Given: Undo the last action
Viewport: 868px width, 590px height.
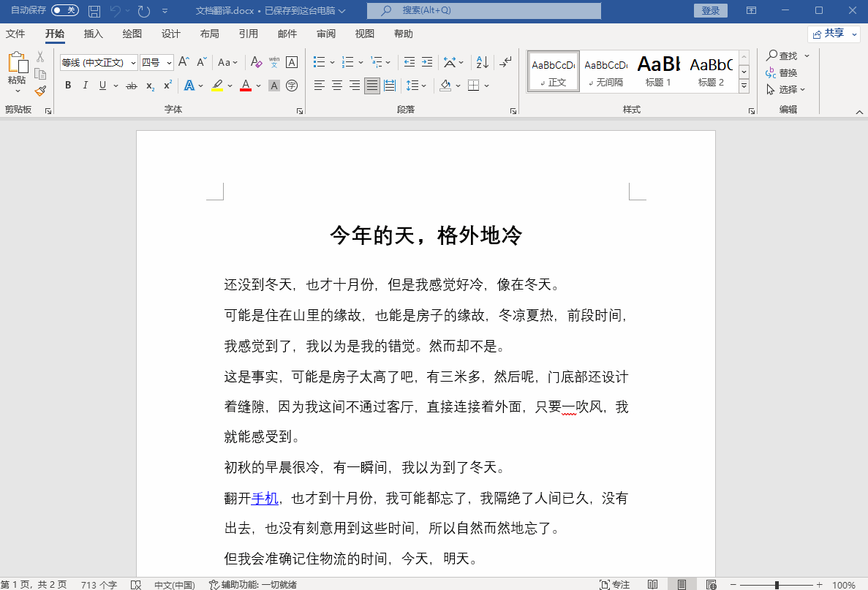Looking at the screenshot, I should [115, 10].
